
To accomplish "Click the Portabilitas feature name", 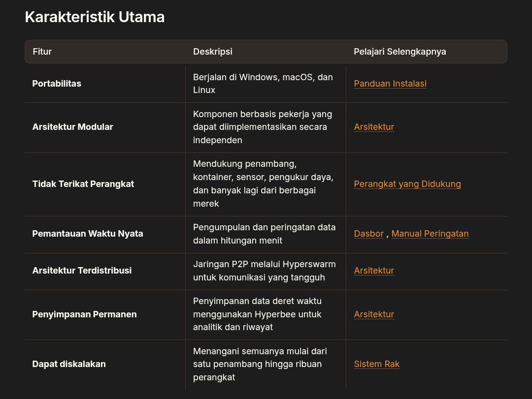I will tap(57, 84).
